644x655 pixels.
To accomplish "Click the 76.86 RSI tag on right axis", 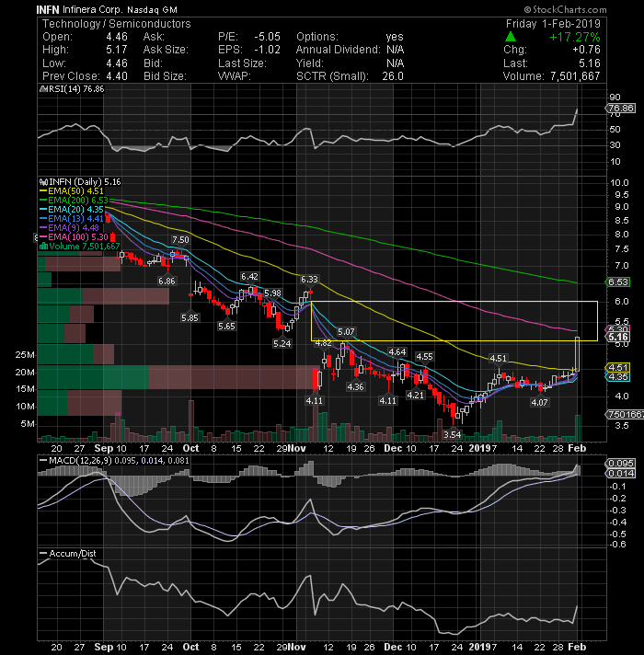I will click(x=621, y=109).
